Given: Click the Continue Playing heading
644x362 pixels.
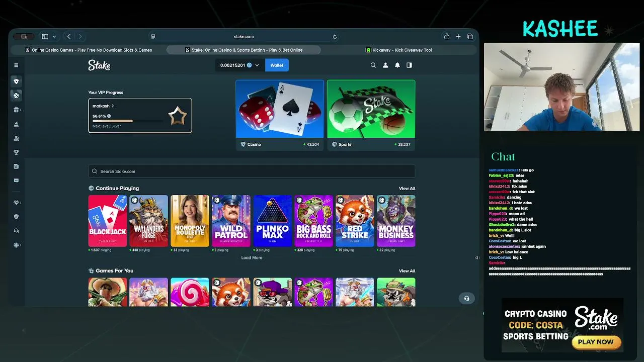Looking at the screenshot, I should click(x=117, y=189).
